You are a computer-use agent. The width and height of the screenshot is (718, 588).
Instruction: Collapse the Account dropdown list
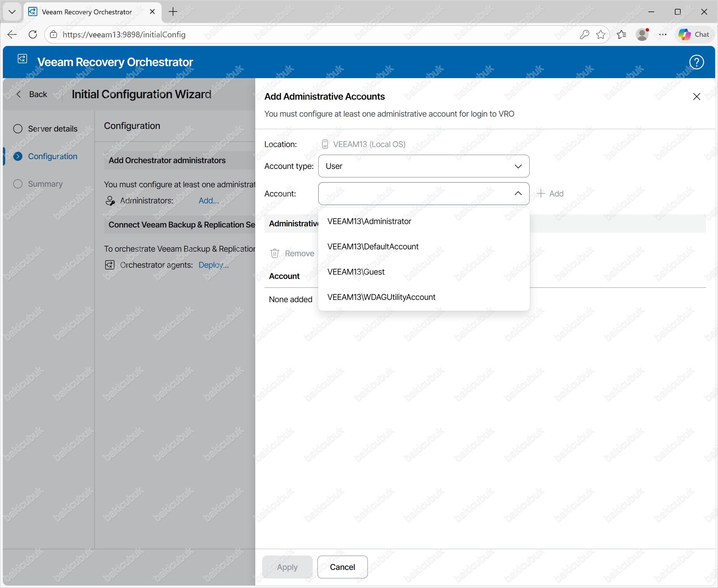(518, 193)
